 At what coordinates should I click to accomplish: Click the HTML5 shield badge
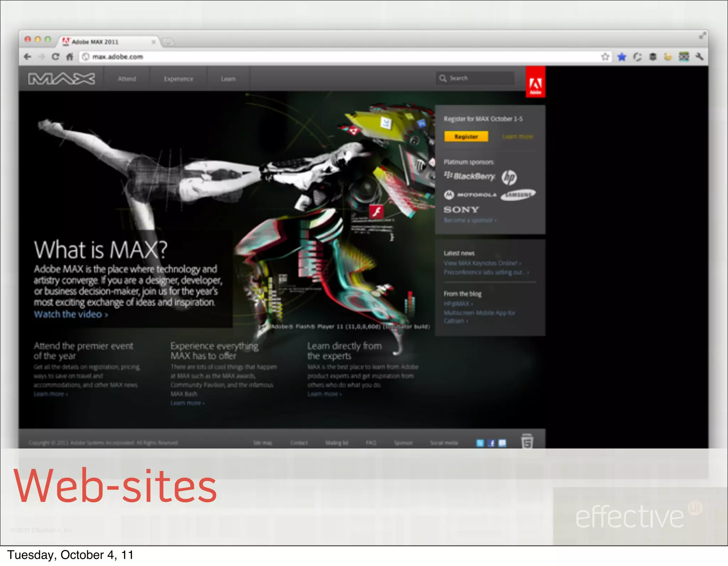[527, 442]
